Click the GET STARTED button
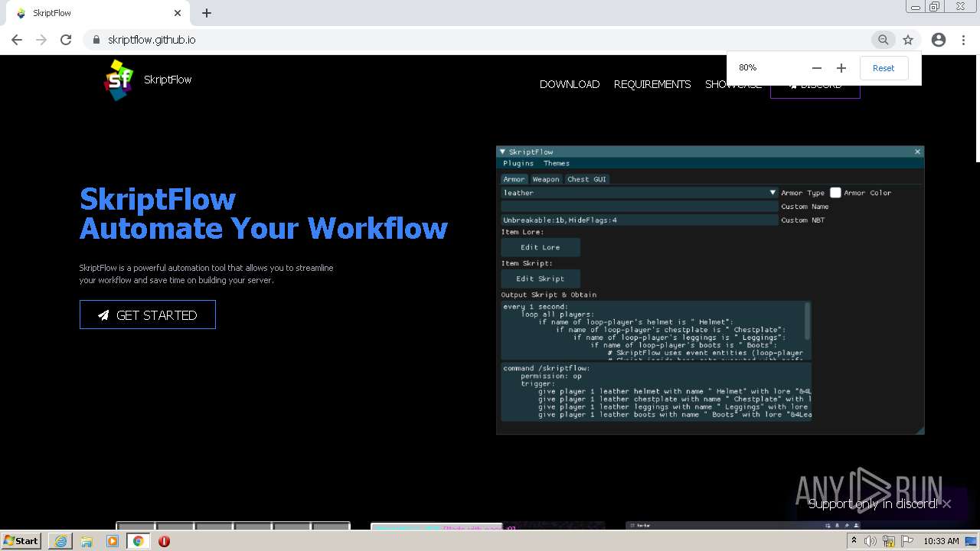The width and height of the screenshot is (980, 551). click(x=148, y=315)
